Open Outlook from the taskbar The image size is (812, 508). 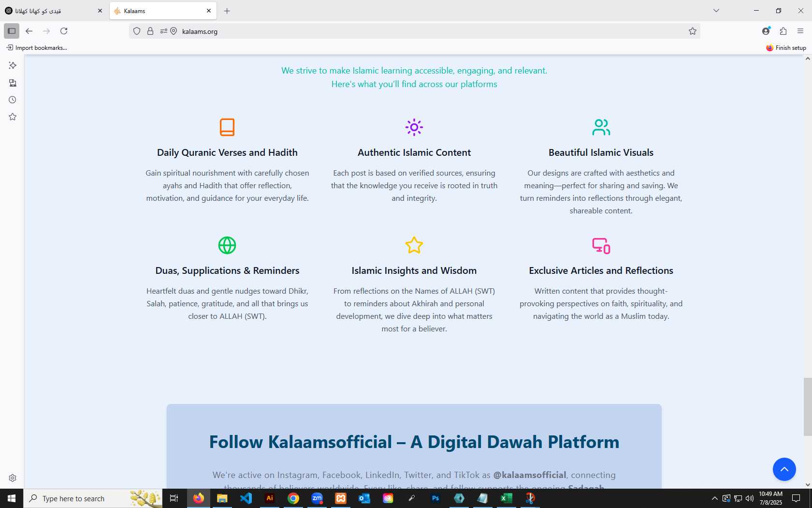pos(364,498)
